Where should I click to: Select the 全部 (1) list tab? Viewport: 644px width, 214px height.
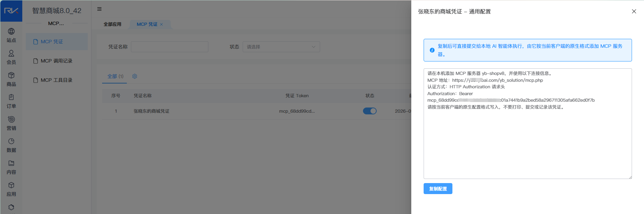point(115,76)
